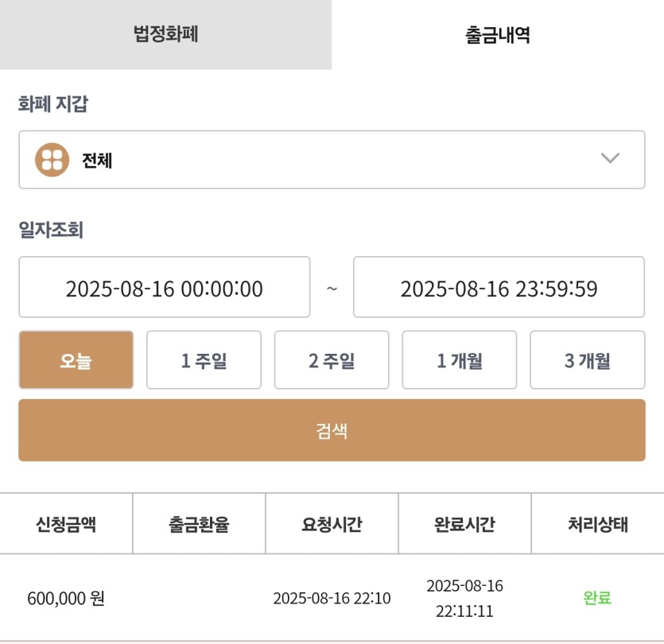
Task: Click the green 완료 status label
Action: [597, 598]
